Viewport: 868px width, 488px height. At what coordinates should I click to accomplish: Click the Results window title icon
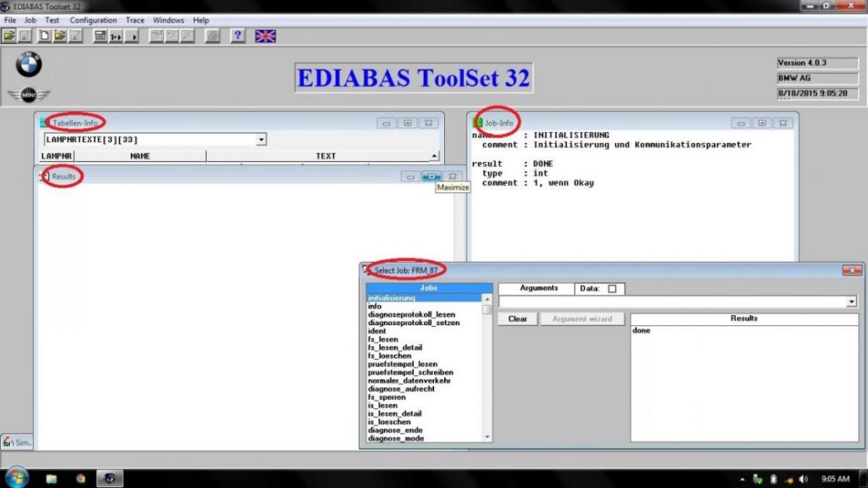coord(45,176)
